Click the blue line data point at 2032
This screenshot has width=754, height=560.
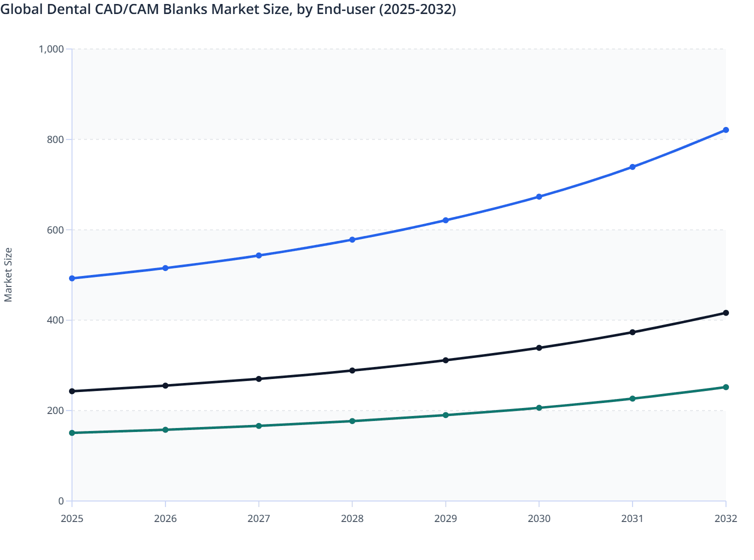coord(725,130)
